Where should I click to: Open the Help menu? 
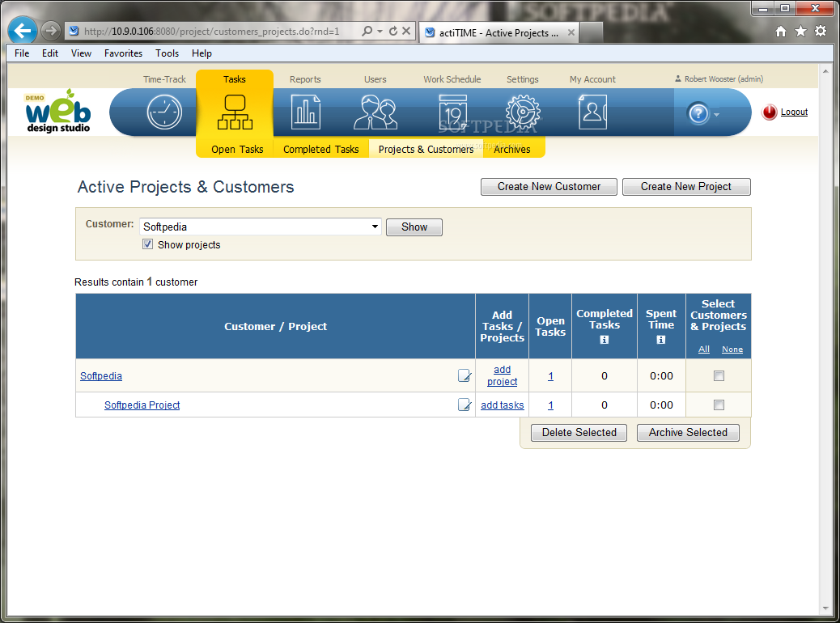[x=202, y=53]
